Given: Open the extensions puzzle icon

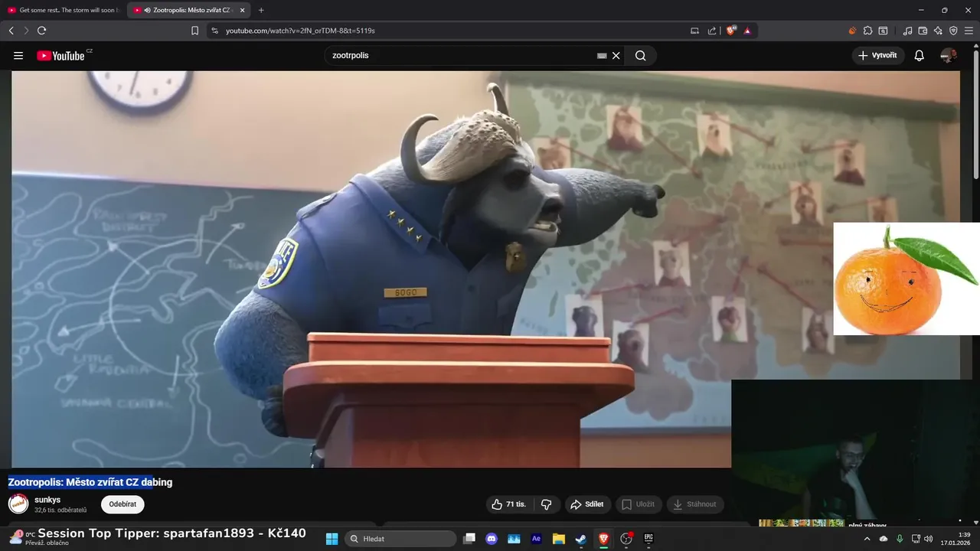Looking at the screenshot, I should point(867,31).
